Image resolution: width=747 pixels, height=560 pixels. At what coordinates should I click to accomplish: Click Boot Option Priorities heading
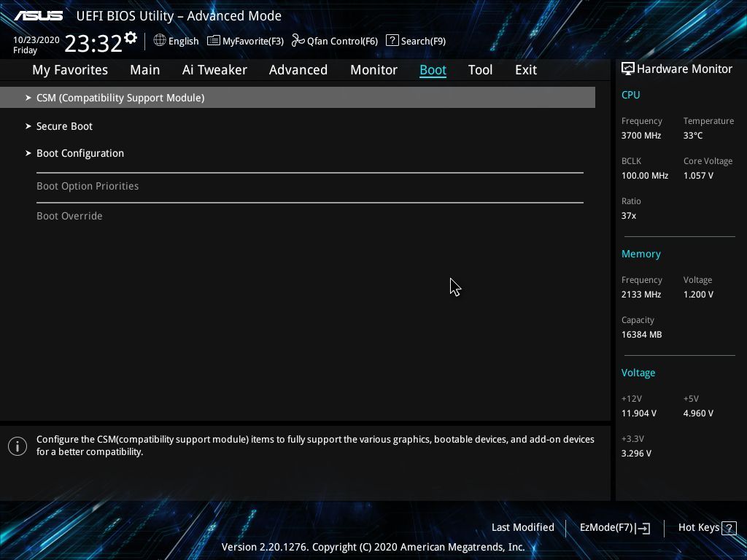point(88,186)
